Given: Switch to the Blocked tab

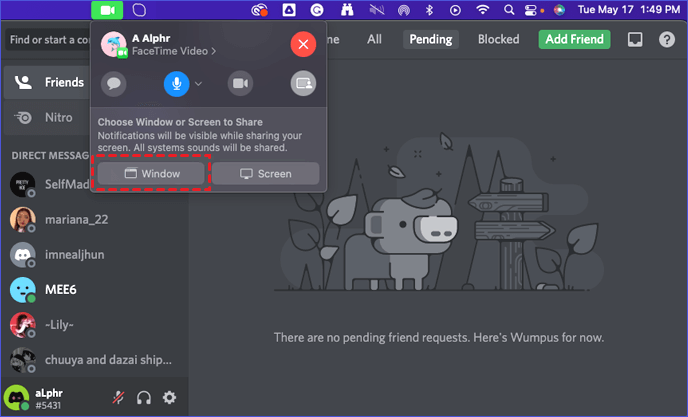Looking at the screenshot, I should pos(498,40).
